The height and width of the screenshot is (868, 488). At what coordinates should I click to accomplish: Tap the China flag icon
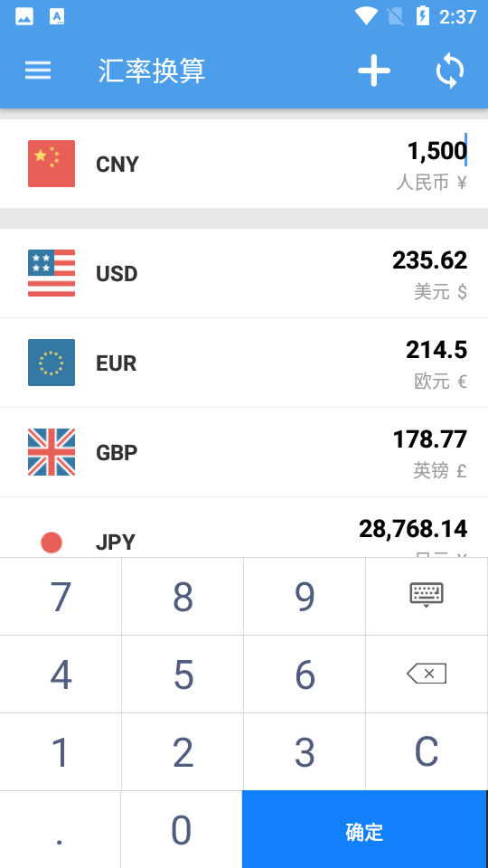52,164
